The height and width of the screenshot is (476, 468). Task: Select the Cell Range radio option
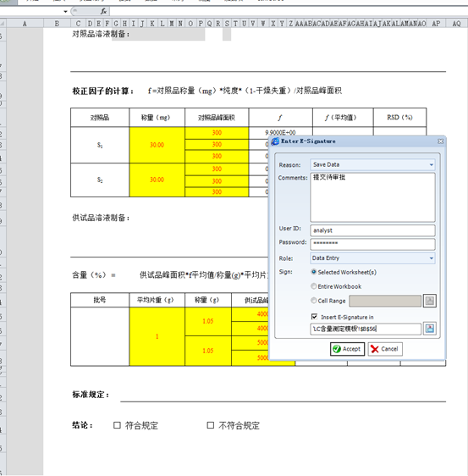(x=314, y=301)
